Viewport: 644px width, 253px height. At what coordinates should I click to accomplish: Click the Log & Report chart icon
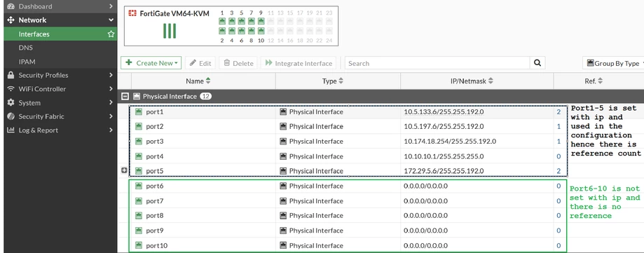pyautogui.click(x=11, y=130)
